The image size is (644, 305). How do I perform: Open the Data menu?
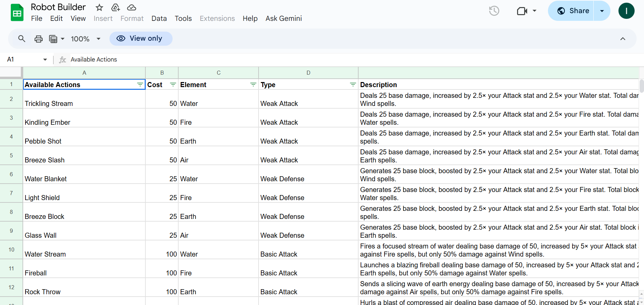click(x=159, y=18)
